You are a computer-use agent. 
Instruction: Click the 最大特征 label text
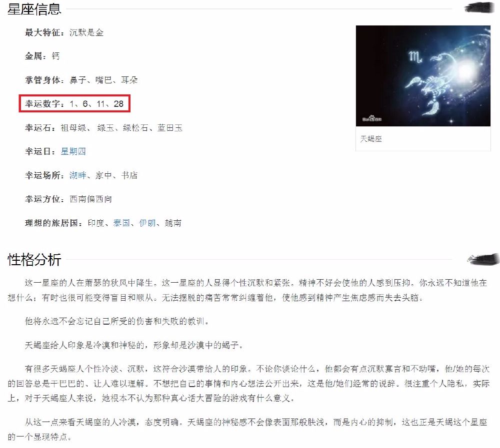click(42, 32)
